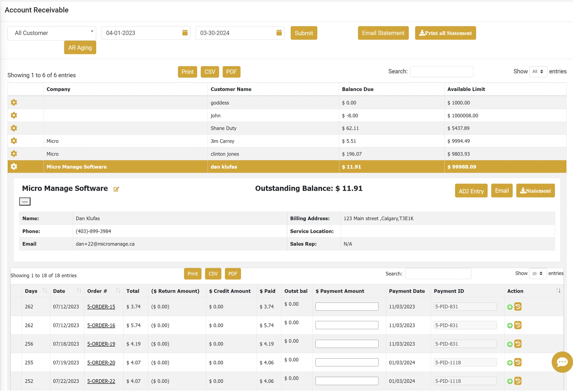The width and height of the screenshot is (573, 392).
Task: Open the 5-ORDER-20 order link
Action: click(101, 363)
